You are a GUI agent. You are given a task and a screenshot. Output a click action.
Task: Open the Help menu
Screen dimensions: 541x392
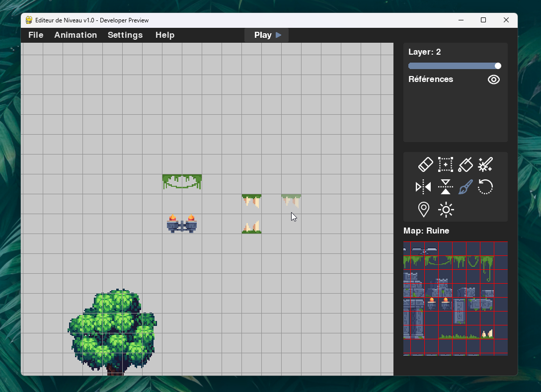pos(165,35)
